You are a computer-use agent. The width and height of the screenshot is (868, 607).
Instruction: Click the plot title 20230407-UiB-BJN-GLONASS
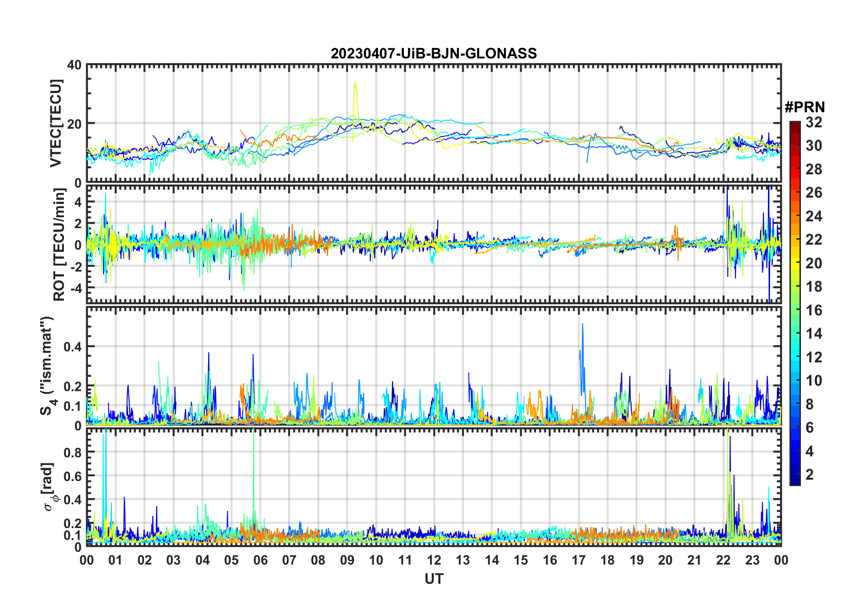(x=434, y=53)
